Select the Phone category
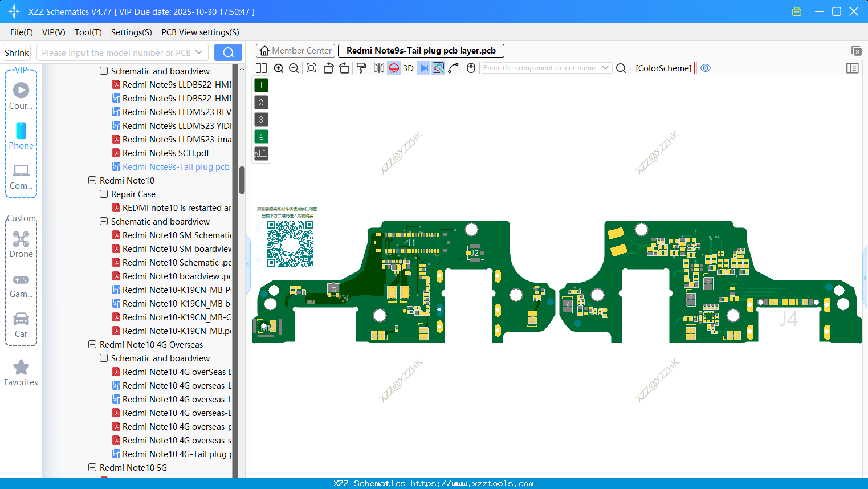This screenshot has height=489, width=868. [21, 136]
